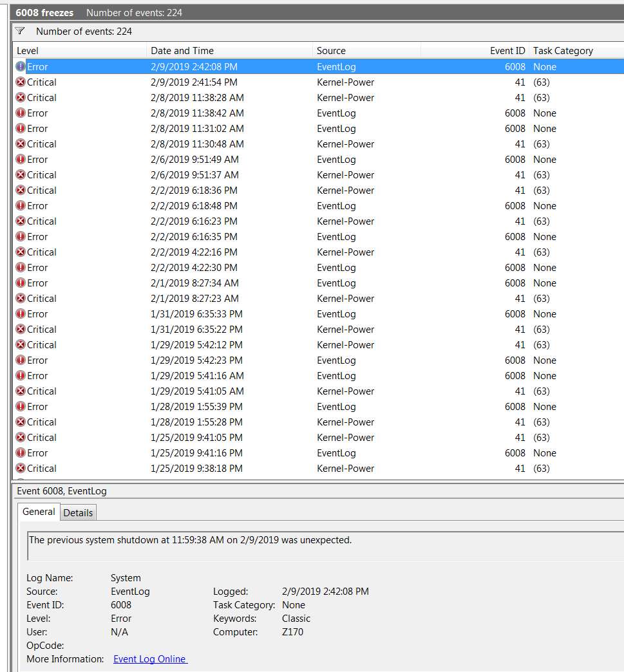Click critical icon of 1/25/2019 9:38:18 PM row
This screenshot has height=672, width=624.
[21, 467]
